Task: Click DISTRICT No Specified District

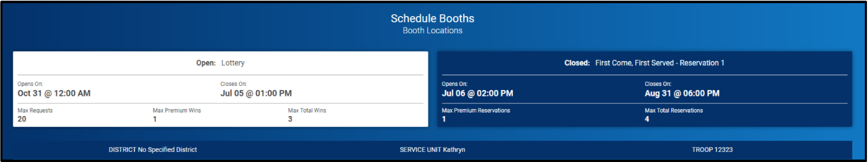Action: pos(153,150)
